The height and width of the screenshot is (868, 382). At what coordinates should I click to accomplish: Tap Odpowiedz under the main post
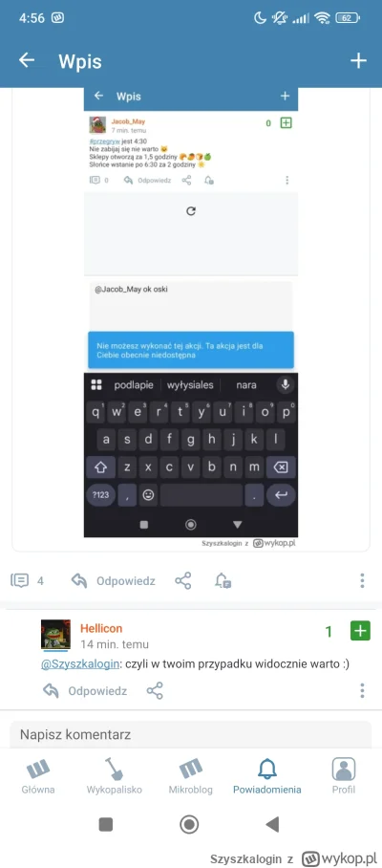pos(114,580)
